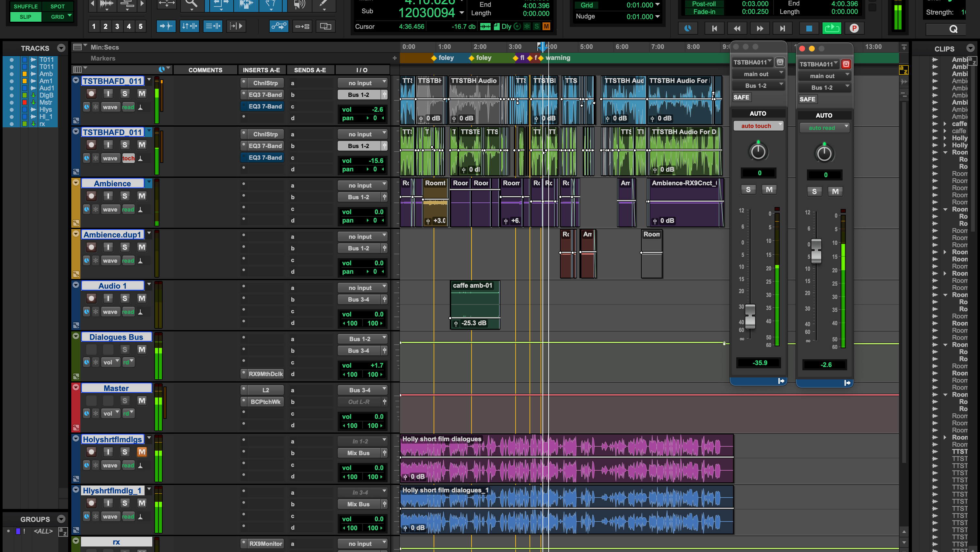Open the L2 insert on Master track
980x552 pixels.
pos(265,390)
